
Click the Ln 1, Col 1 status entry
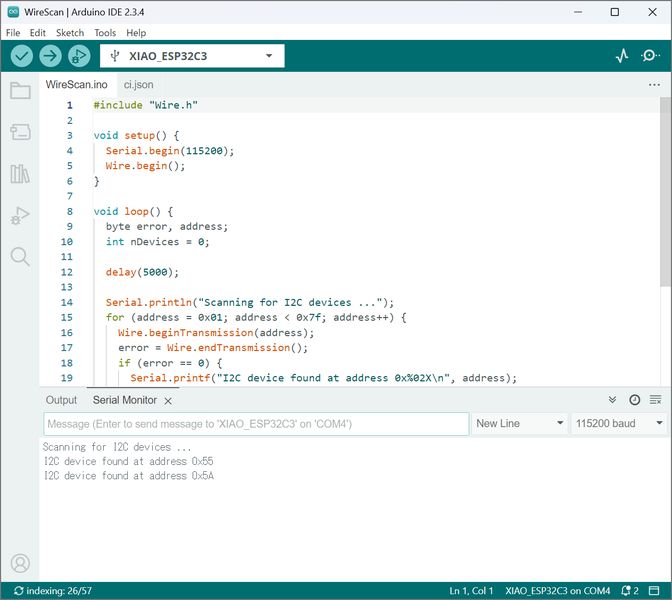click(x=471, y=591)
